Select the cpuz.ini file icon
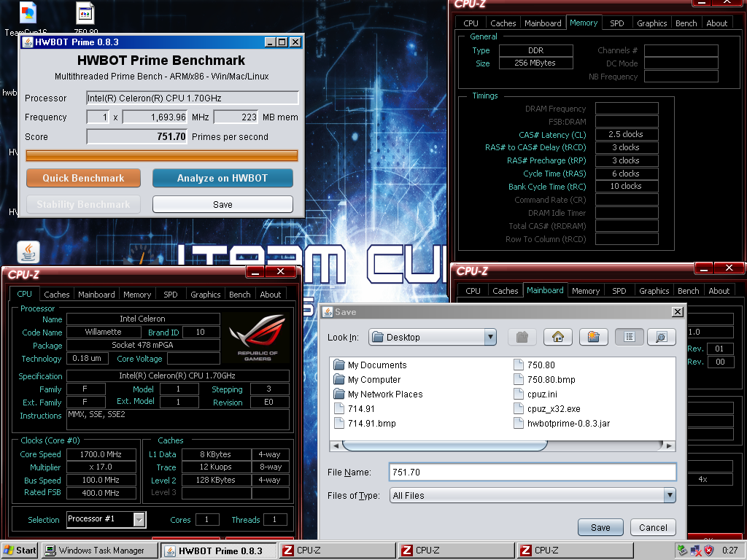 pos(519,394)
